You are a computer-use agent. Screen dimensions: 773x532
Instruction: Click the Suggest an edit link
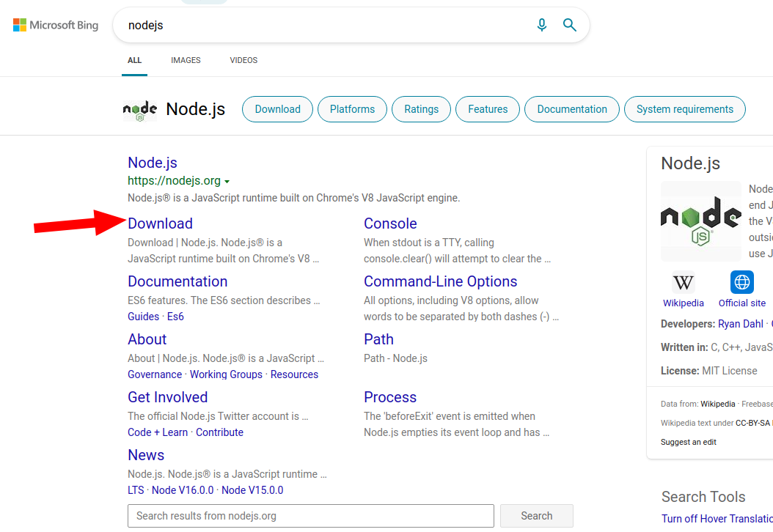pos(688,443)
